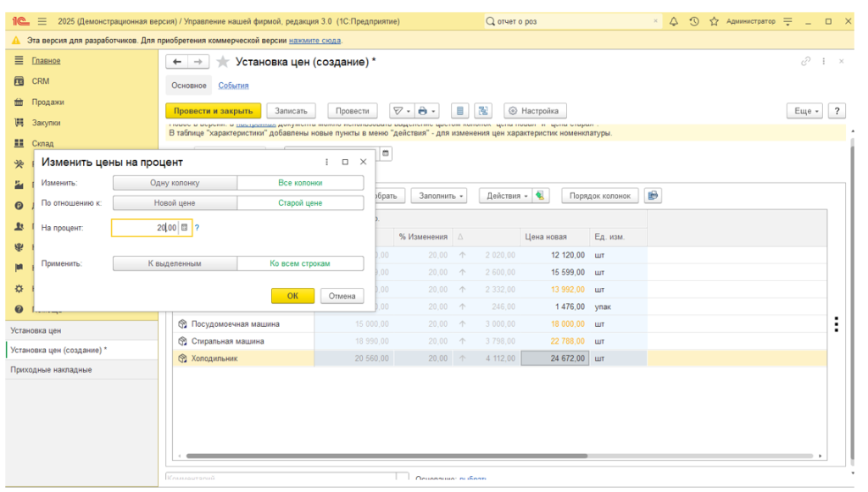Open the 'Продажи' section in sidebar

48,102
